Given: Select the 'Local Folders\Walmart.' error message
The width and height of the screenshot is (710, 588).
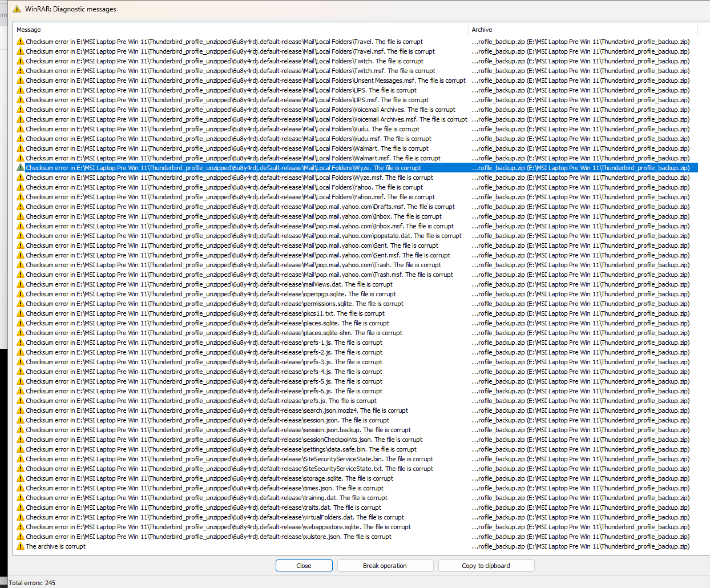Looking at the screenshot, I should point(227,148).
